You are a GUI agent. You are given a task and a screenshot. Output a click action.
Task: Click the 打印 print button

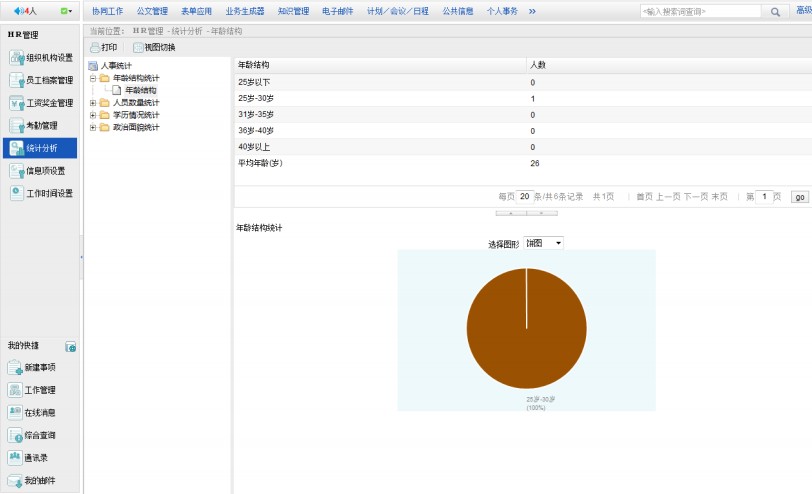click(x=104, y=47)
